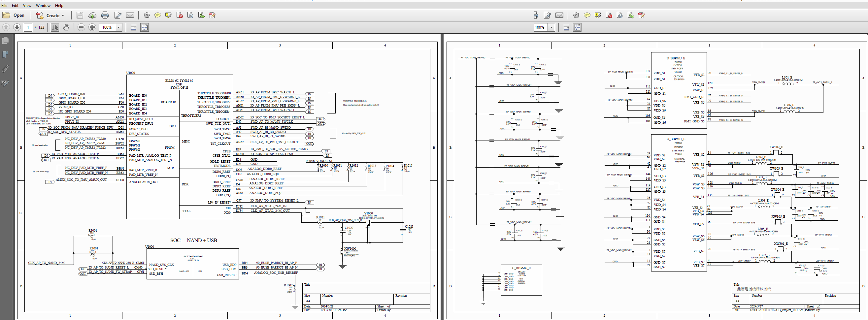Open the Signatures panel in sidebar
Image resolution: width=868 pixels, height=320 pixels.
(x=5, y=83)
